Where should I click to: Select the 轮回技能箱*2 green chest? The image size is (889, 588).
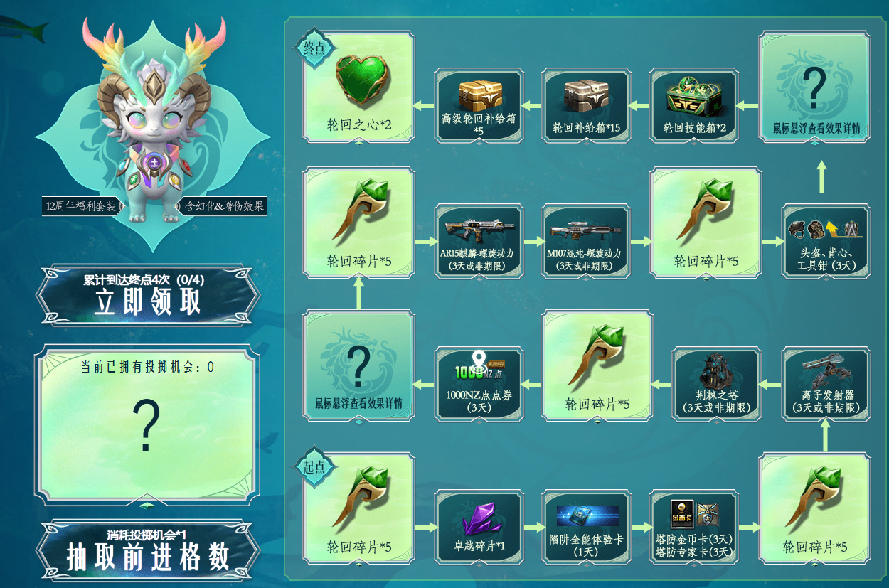[x=694, y=104]
